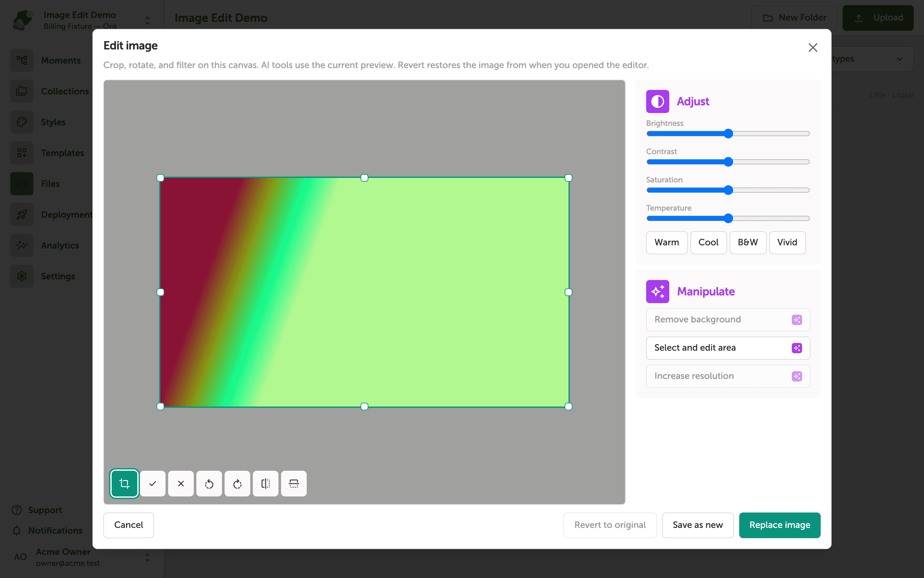The height and width of the screenshot is (578, 924).
Task: Click the Notifications bell icon
Action: (17, 530)
